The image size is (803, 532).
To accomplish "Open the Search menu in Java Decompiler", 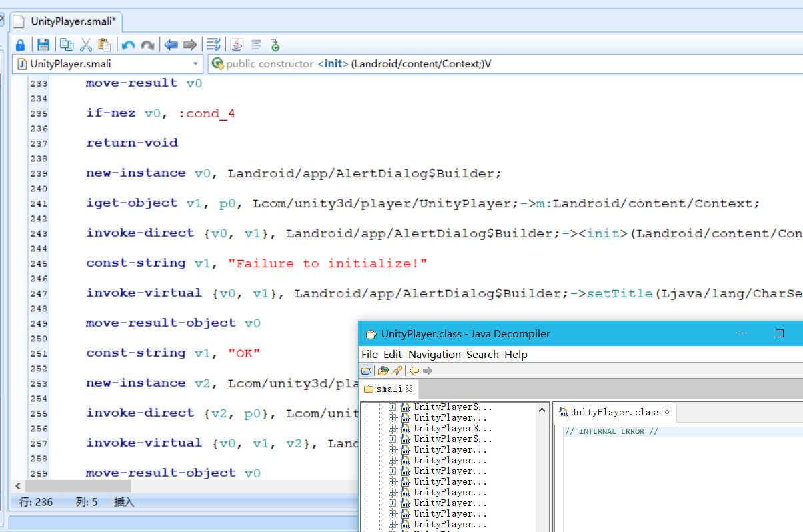I will click(x=482, y=354).
